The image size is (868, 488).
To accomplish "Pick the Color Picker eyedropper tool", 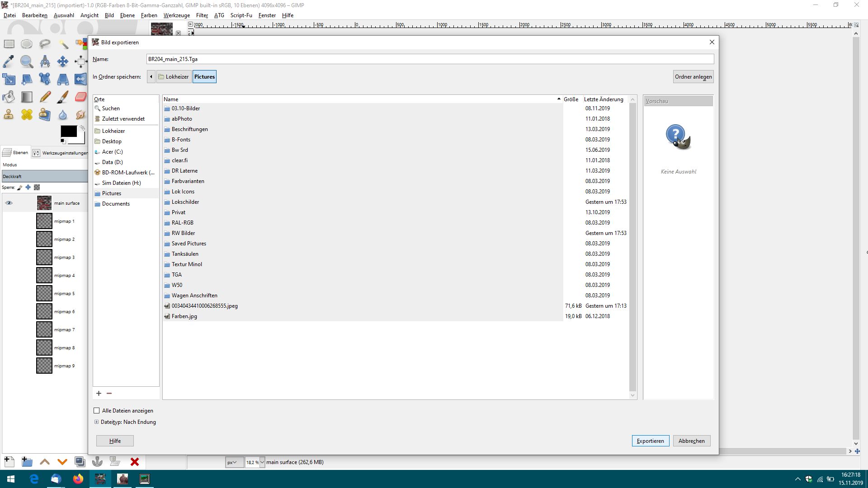I will tap(9, 61).
